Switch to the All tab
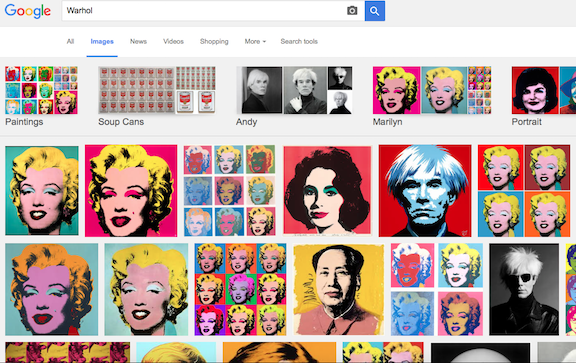This screenshot has width=576, height=363. [70, 42]
